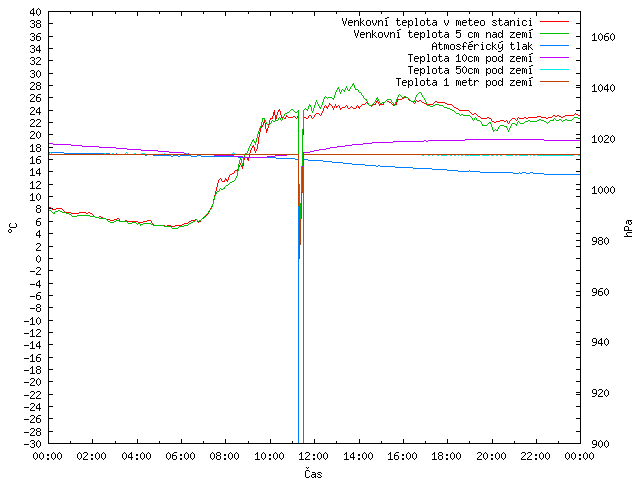
Task: Click the red legend line sample
Action: click(x=554, y=22)
